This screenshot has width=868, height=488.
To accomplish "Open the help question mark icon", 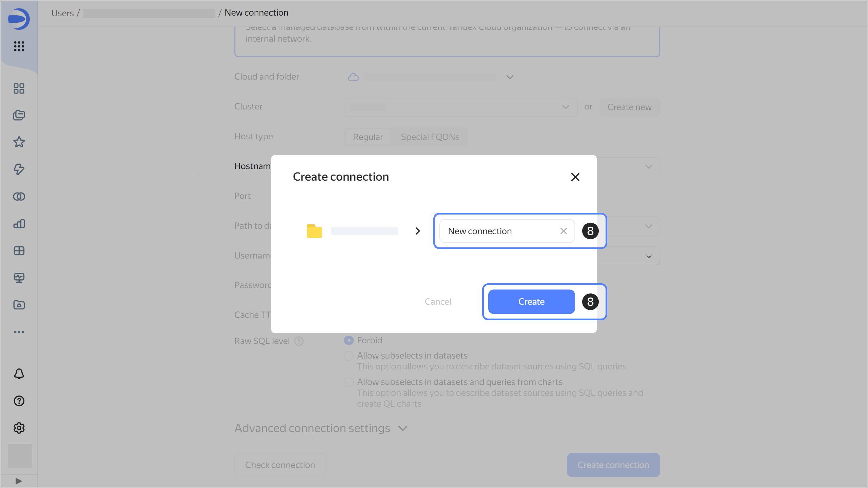I will 19,401.
